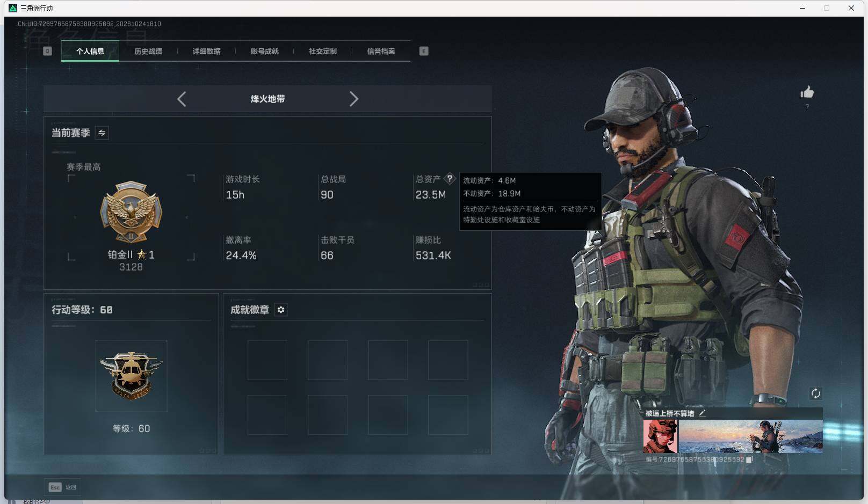Minimize the 三角洲行动 window
Image resolution: width=868 pixels, height=504 pixels.
click(x=802, y=8)
